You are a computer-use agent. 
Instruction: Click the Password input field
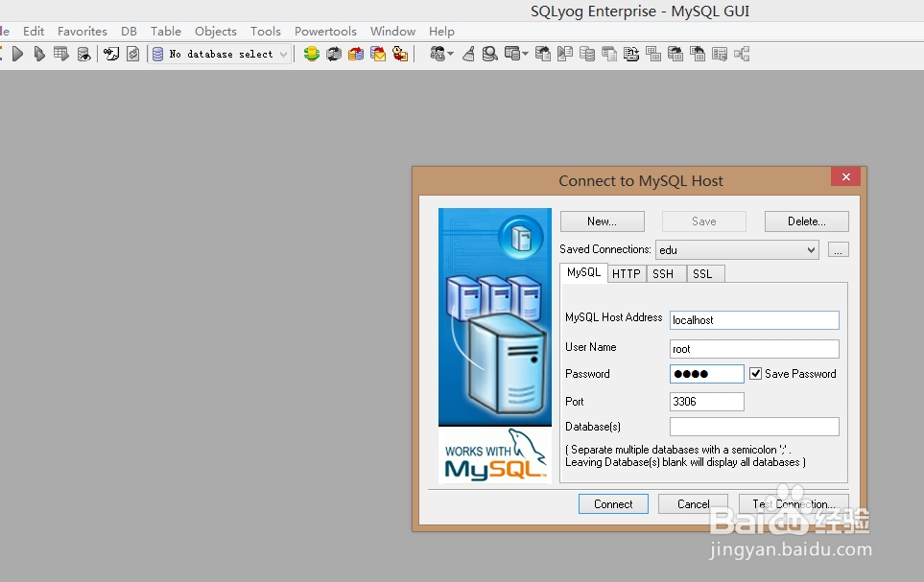tap(706, 374)
